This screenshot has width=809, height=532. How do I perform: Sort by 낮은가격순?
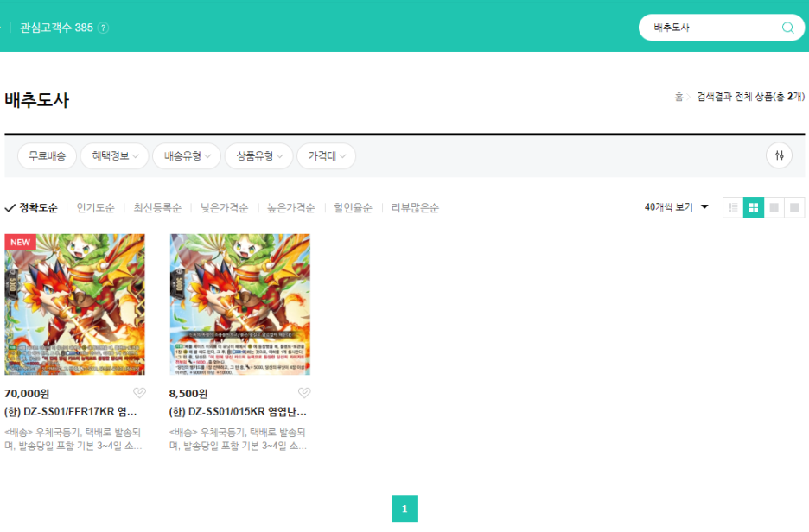click(225, 208)
